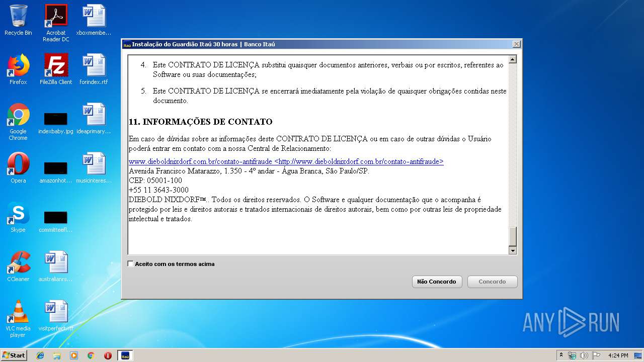Open the network tray icon

point(572,355)
